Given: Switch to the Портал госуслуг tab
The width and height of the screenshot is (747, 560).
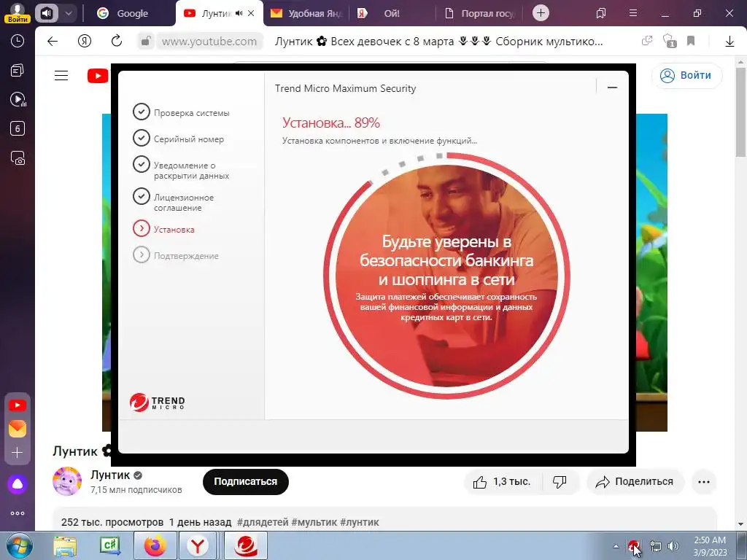Looking at the screenshot, I should coord(480,13).
